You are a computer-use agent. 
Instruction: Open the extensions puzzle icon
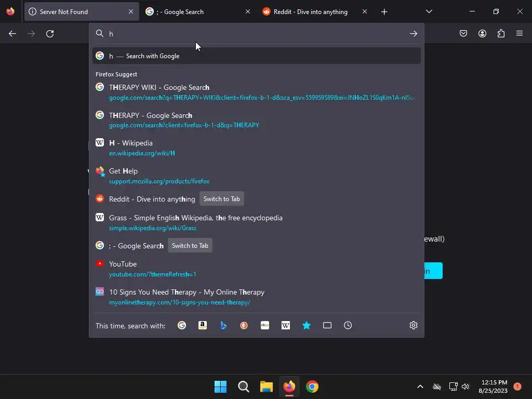coord(501,33)
